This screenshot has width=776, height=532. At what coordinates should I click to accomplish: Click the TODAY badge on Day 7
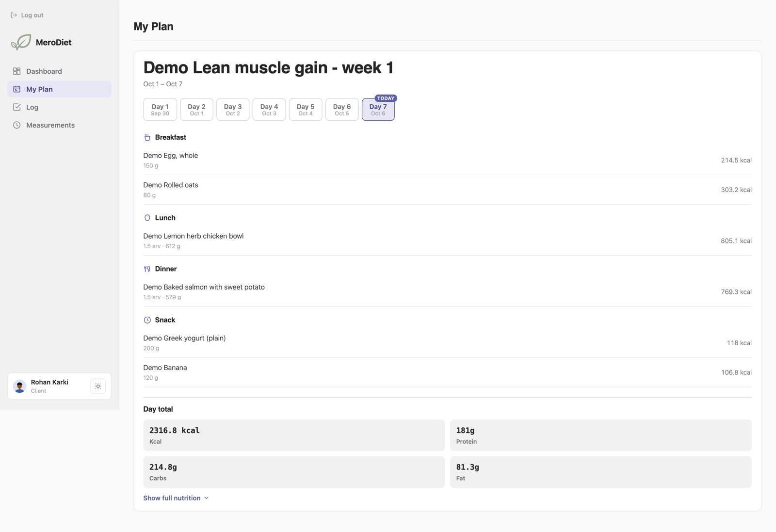pyautogui.click(x=386, y=98)
